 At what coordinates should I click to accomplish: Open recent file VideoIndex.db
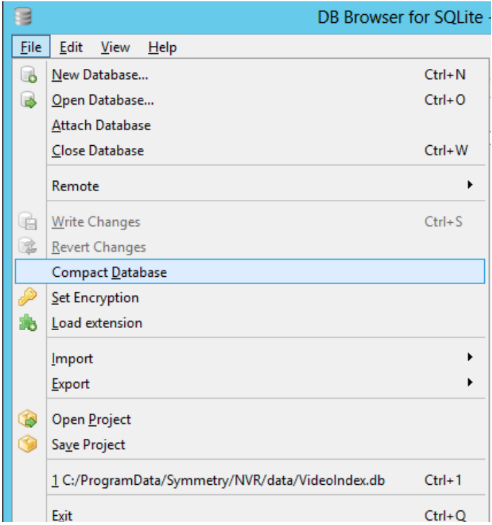coord(250,480)
